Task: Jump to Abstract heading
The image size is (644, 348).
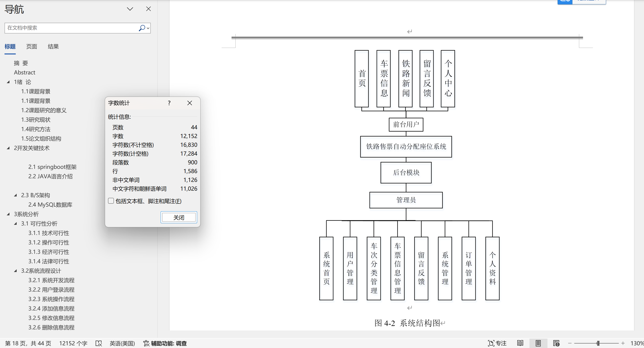Action: pyautogui.click(x=25, y=72)
